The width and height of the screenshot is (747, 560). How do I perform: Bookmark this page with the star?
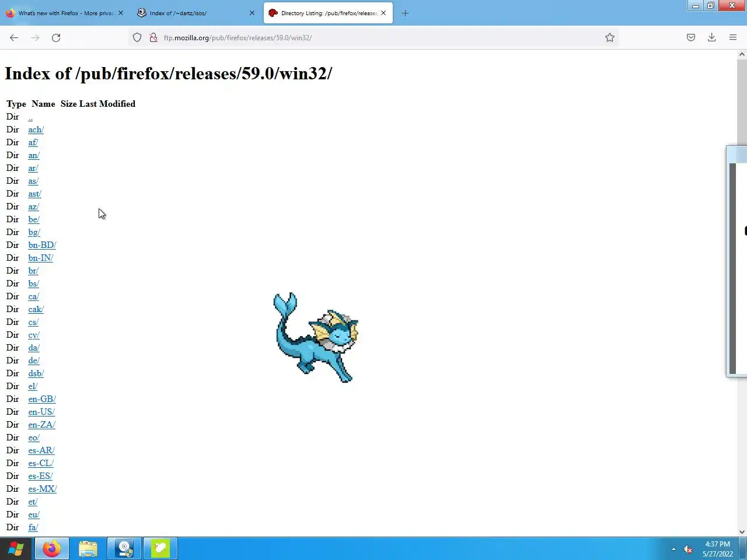click(610, 37)
